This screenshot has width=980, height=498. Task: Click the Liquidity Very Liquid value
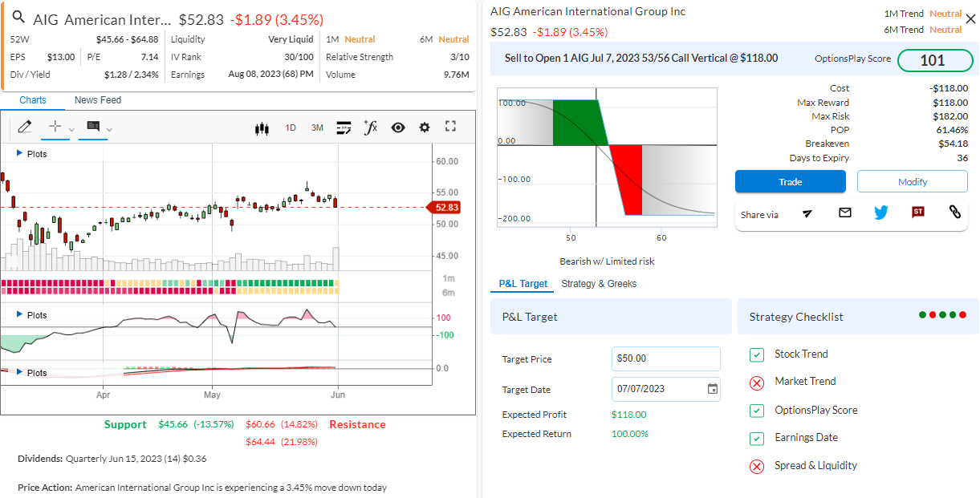[291, 39]
